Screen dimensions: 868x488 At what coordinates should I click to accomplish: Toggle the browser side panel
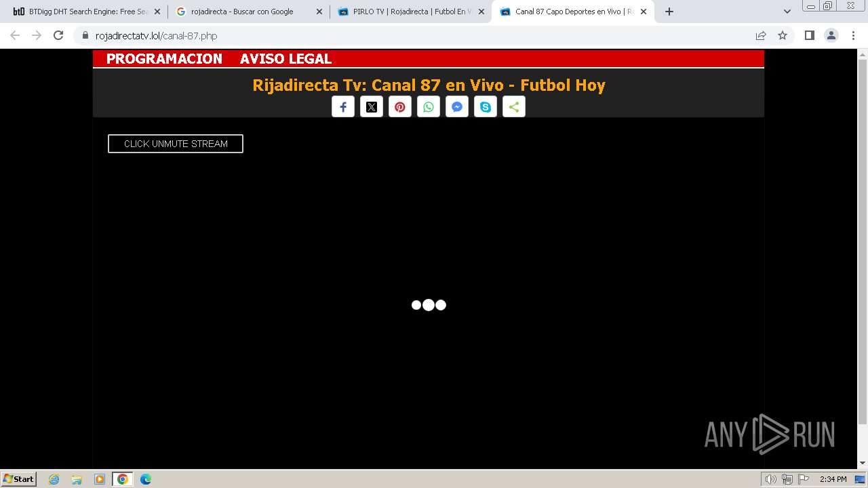point(810,35)
